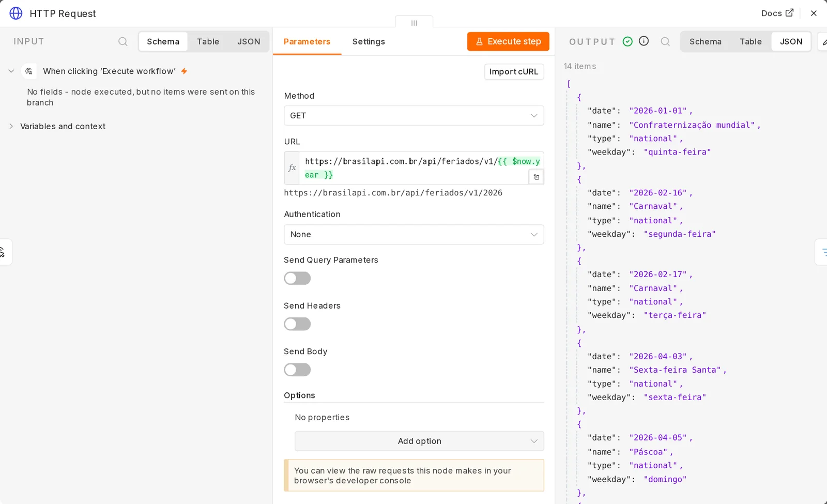Click the Import cURL button
The width and height of the screenshot is (827, 504).
(x=514, y=71)
